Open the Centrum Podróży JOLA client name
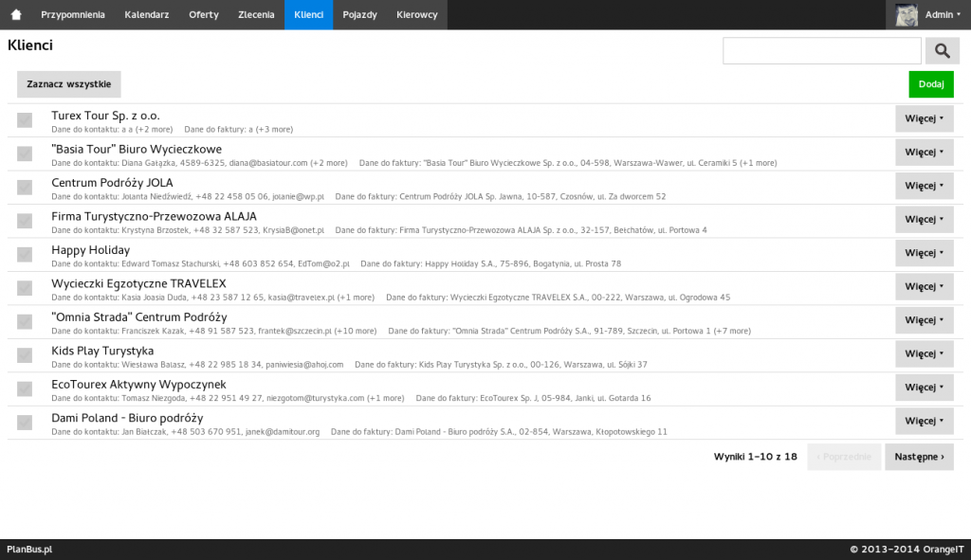Image resolution: width=971 pixels, height=560 pixels. pos(112,183)
